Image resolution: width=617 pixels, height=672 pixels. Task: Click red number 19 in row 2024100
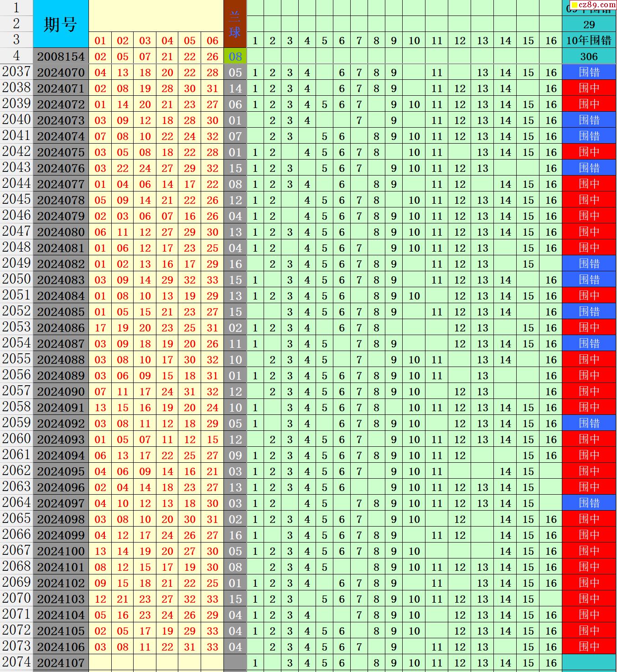[145, 551]
